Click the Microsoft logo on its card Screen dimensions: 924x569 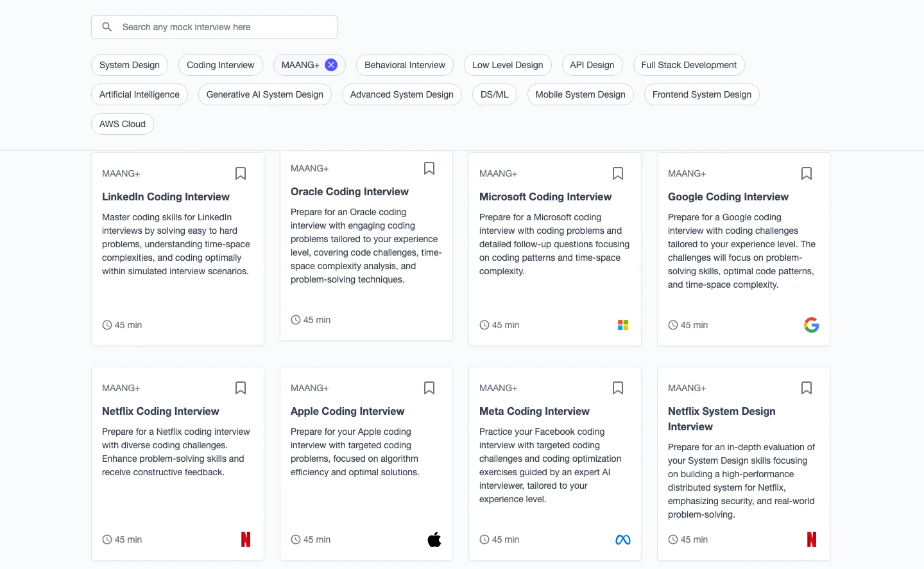point(623,325)
